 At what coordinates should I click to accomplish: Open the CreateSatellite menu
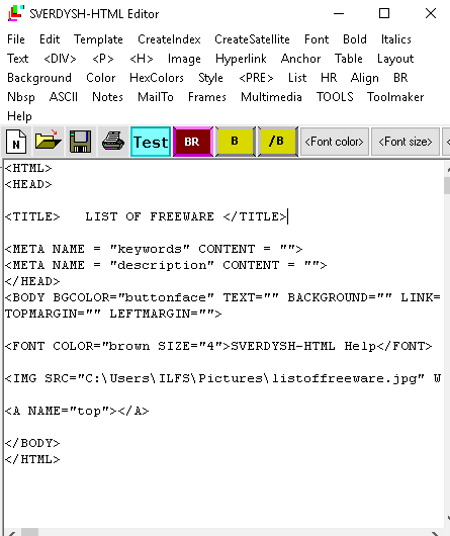[252, 39]
